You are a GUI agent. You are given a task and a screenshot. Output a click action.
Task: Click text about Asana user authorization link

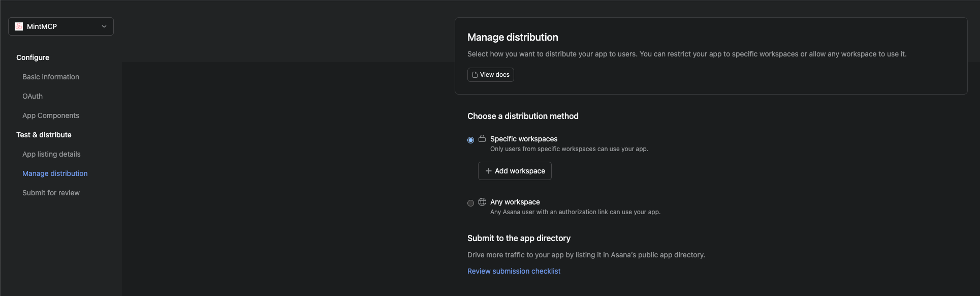[x=575, y=212]
